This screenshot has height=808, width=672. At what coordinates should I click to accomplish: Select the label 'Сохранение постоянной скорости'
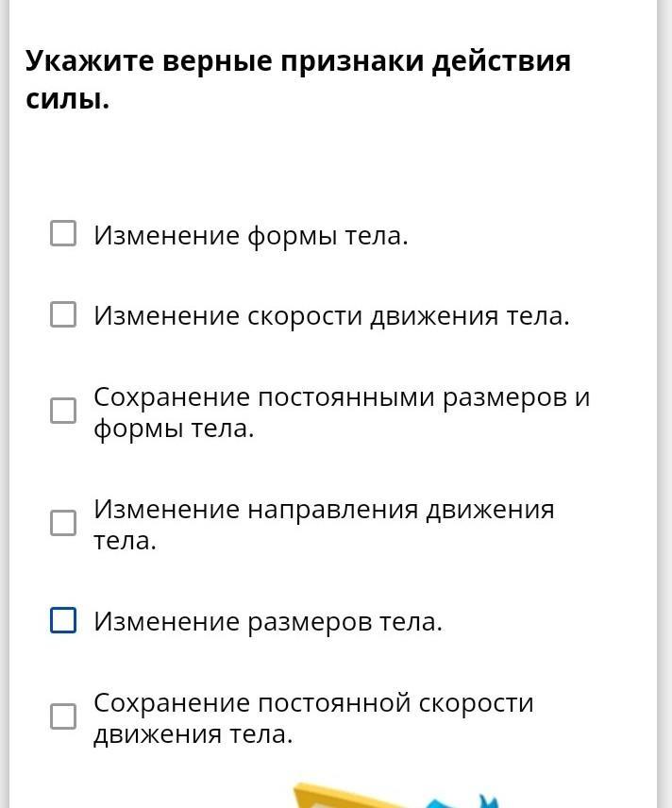(313, 703)
